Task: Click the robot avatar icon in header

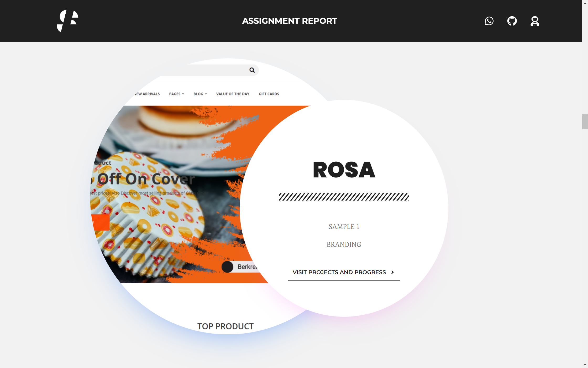Action: (535, 21)
